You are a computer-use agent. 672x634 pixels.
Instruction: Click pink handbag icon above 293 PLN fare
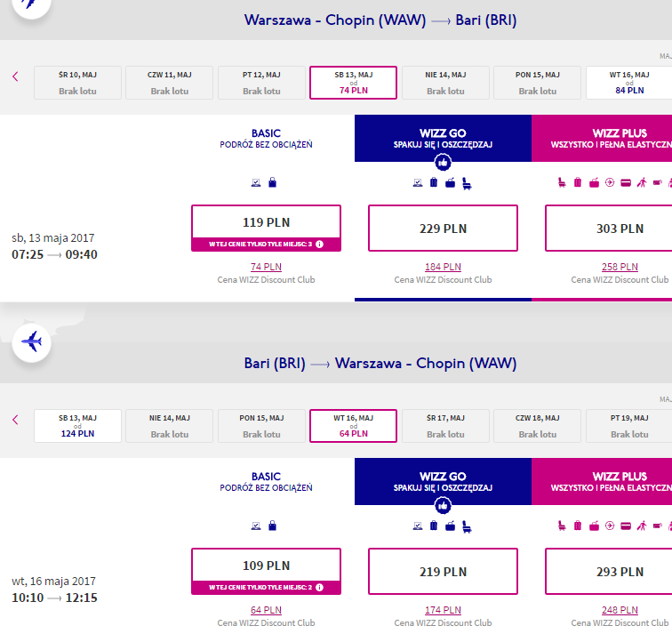(x=594, y=526)
